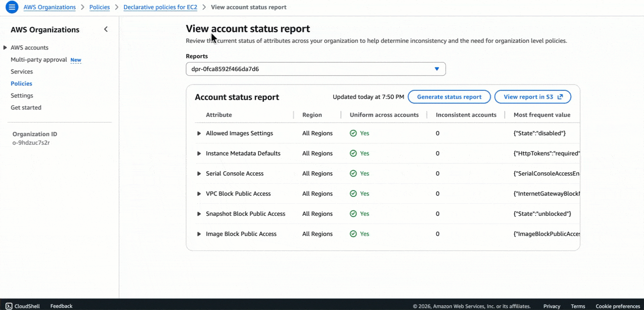Open Policies in the sidebar navigation

pos(21,83)
